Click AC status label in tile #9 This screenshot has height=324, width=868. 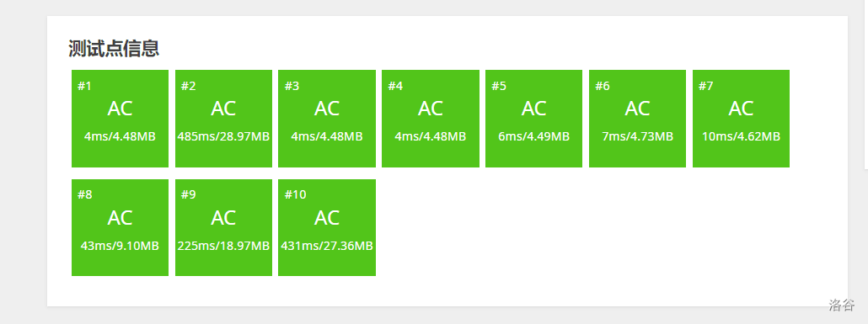[x=223, y=218]
